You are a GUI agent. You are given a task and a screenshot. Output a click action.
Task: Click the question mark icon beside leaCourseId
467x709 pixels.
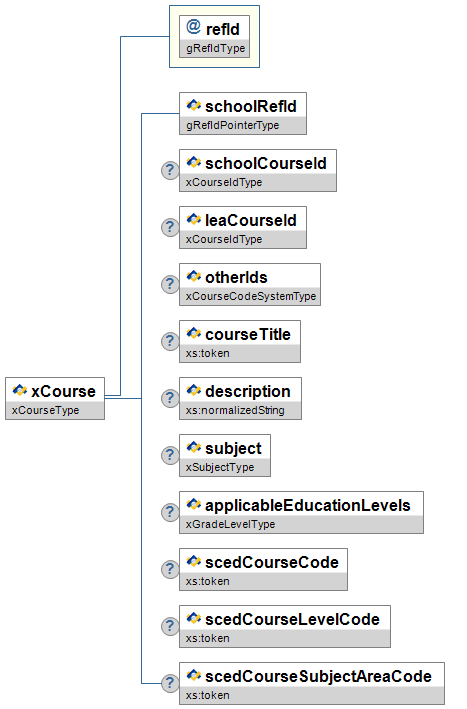pos(170,227)
